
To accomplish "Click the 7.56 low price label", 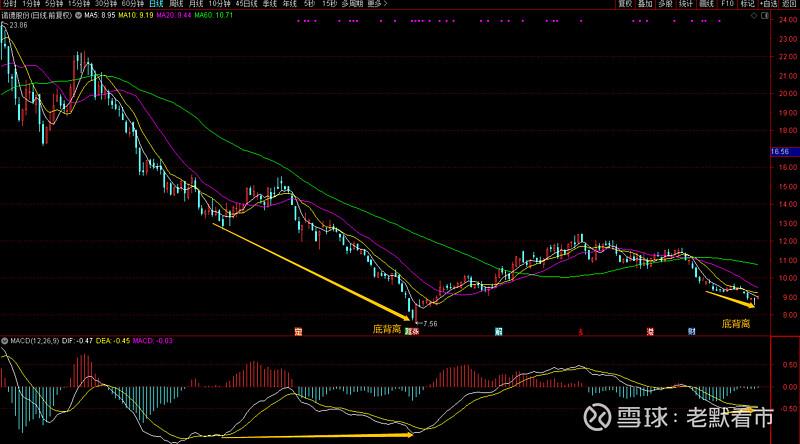I will (x=429, y=324).
